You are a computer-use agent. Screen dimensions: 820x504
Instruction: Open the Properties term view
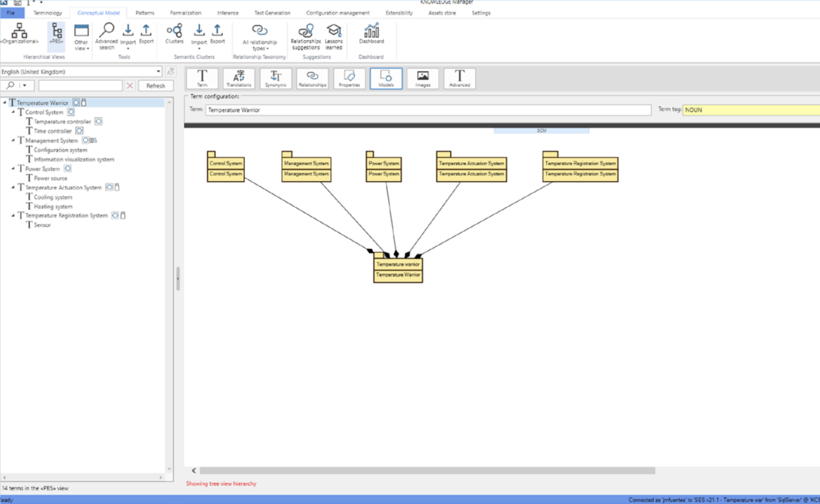pos(349,78)
